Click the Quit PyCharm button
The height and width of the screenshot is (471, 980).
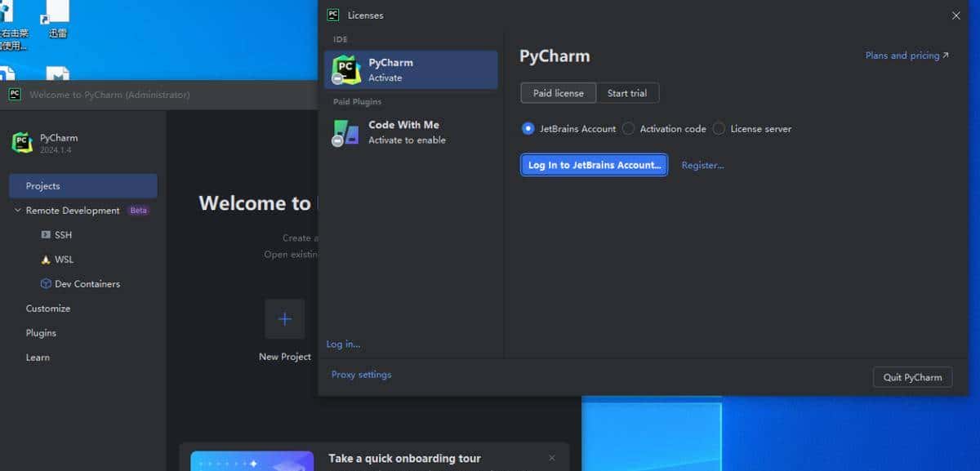coord(912,376)
